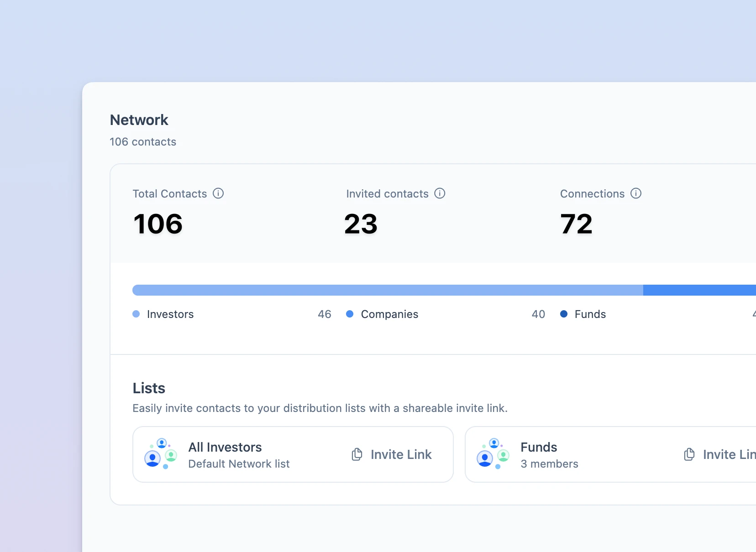Click the All Investors group avatar icon
Screen dimensions: 756x552
[x=160, y=453]
